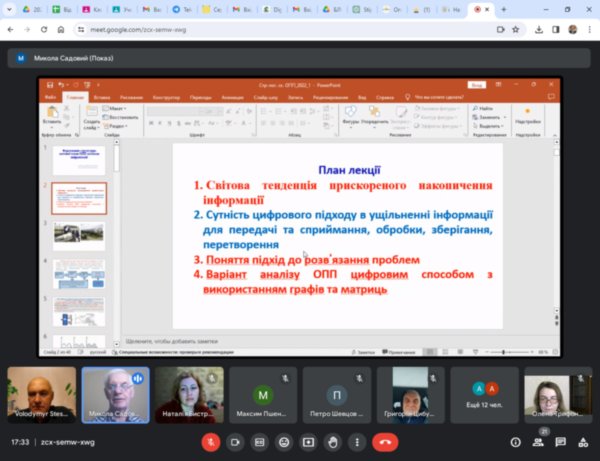Open the emoji reactions picker
The height and width of the screenshot is (461, 600).
(284, 441)
